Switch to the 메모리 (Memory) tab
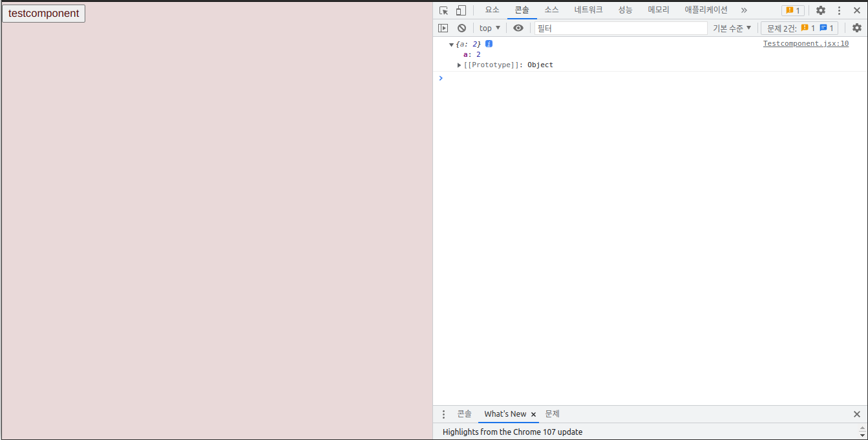 point(659,10)
